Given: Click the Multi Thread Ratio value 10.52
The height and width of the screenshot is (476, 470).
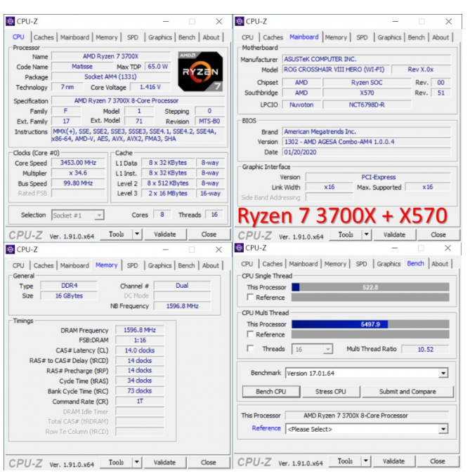Looking at the screenshot, I should click(425, 349).
